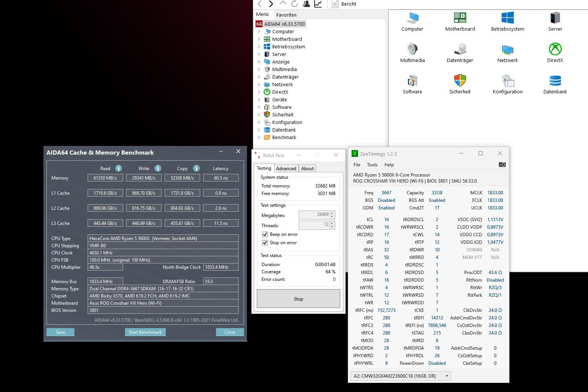The height and width of the screenshot is (392, 588).
Task: Open the Tools menu in ZenTimings
Action: 372,164
